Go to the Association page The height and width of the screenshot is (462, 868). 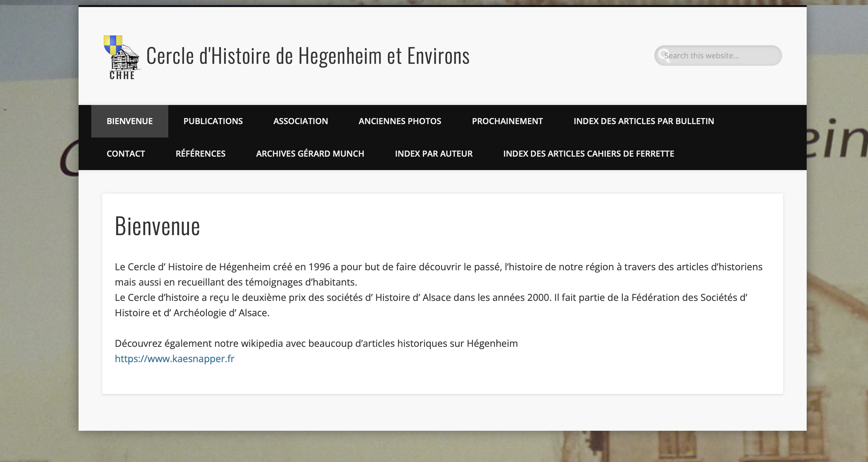(301, 121)
